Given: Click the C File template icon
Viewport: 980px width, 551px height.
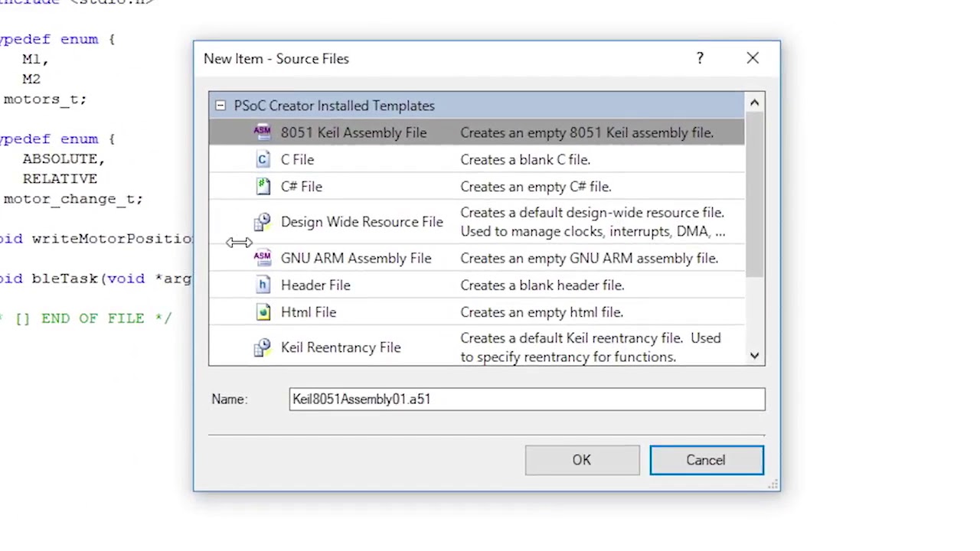Looking at the screenshot, I should (263, 159).
